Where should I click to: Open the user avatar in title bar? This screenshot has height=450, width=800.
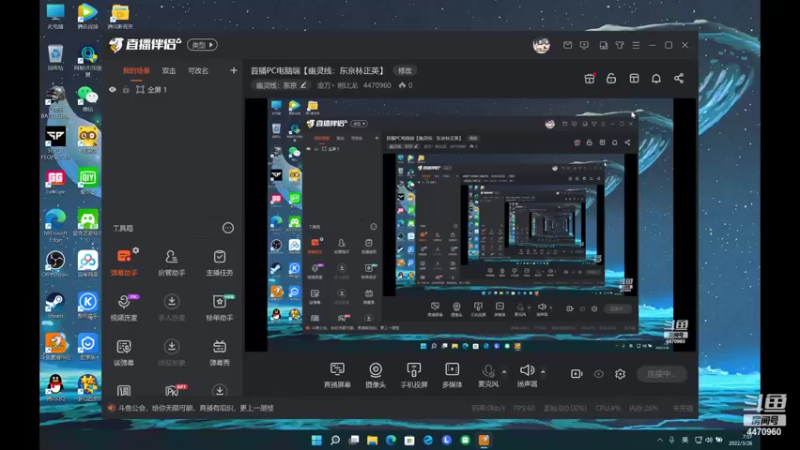(541, 45)
